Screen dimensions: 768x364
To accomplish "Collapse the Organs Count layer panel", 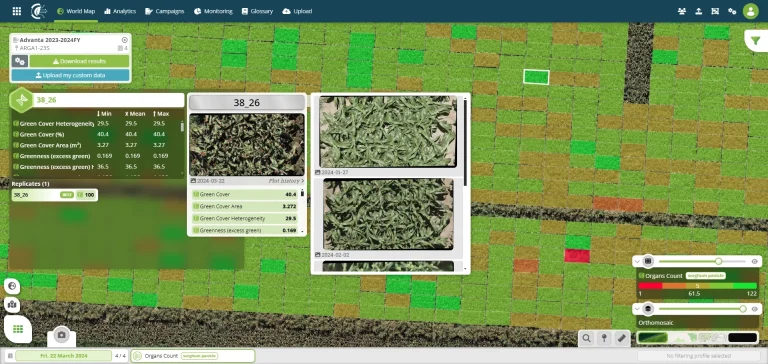I will coord(637,261).
